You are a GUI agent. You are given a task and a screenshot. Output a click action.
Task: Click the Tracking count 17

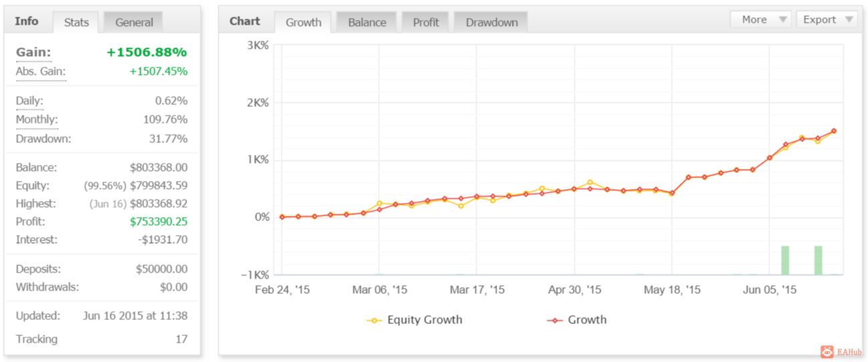pyautogui.click(x=181, y=339)
